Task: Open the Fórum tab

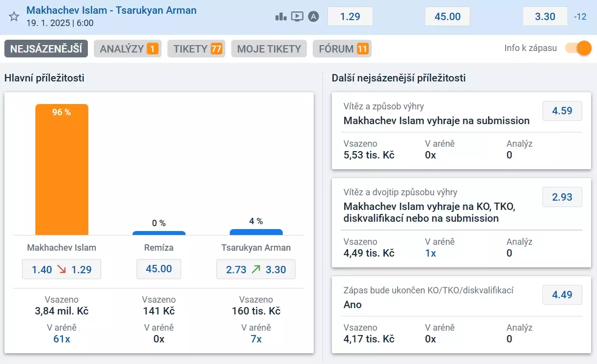Action: tap(342, 49)
